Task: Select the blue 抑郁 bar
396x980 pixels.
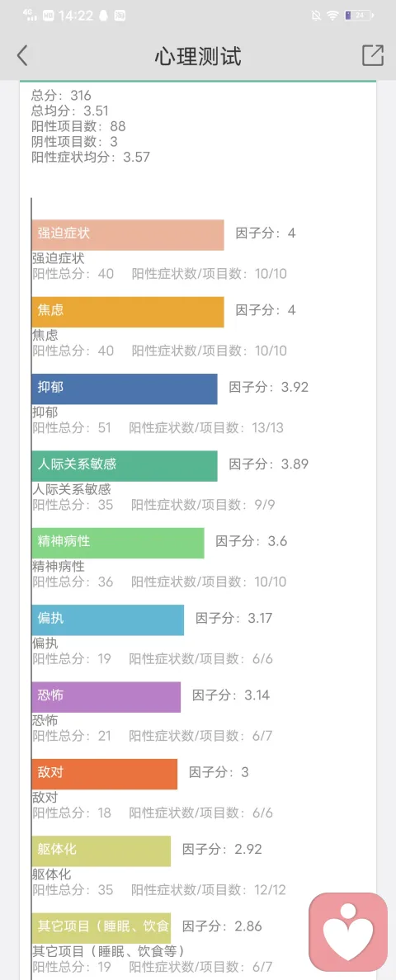Action: click(125, 389)
